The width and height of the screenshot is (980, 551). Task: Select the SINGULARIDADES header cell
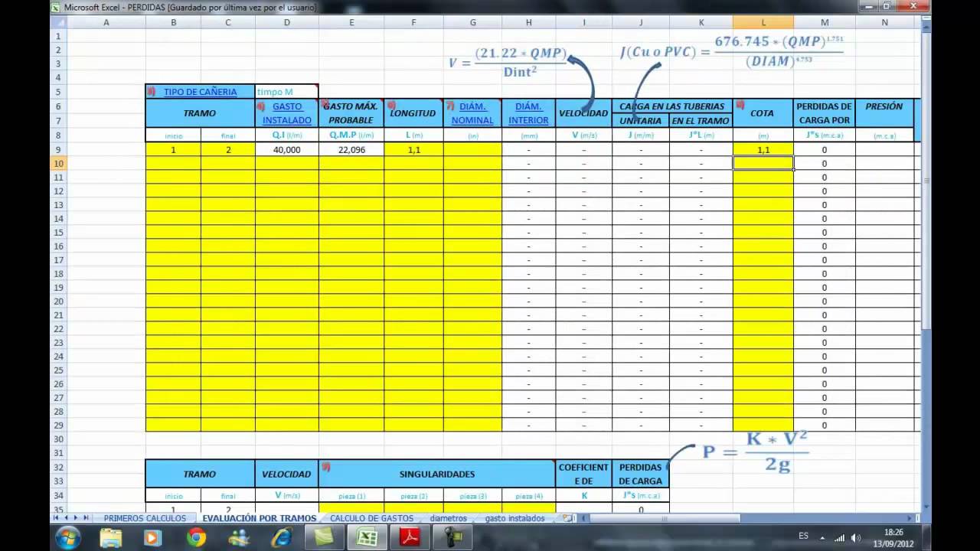[x=437, y=474]
